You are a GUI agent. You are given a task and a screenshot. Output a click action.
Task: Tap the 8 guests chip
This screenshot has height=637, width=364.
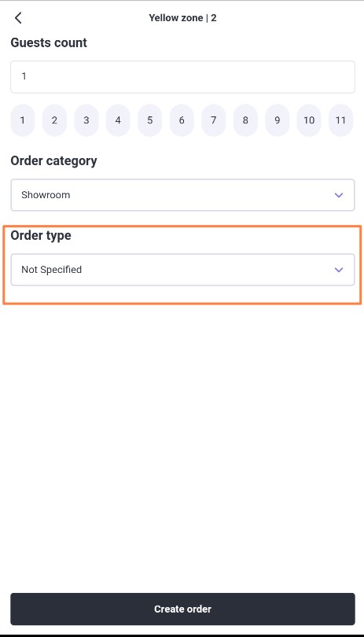(x=245, y=120)
